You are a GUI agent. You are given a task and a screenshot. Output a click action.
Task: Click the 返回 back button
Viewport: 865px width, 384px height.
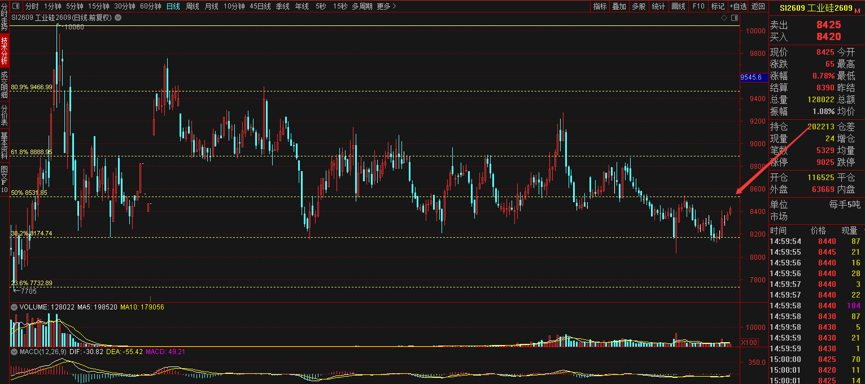[x=757, y=7]
